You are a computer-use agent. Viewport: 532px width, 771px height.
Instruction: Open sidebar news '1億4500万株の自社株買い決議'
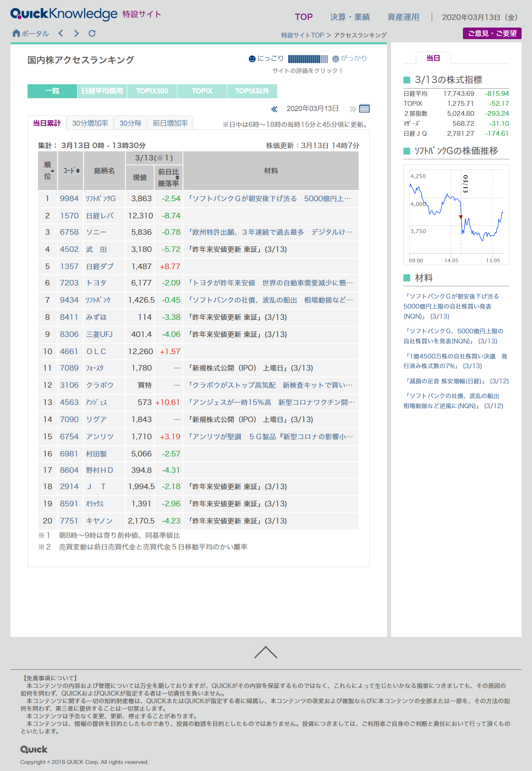(455, 361)
